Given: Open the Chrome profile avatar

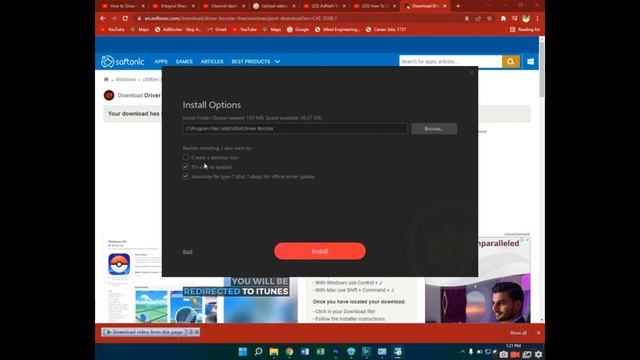Looking at the screenshot, I should [x=526, y=18].
